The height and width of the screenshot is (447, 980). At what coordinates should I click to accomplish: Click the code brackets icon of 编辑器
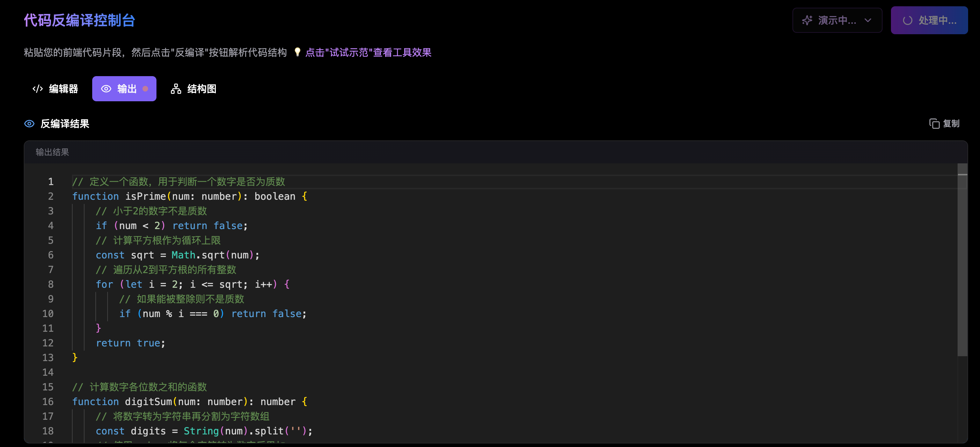tap(38, 89)
